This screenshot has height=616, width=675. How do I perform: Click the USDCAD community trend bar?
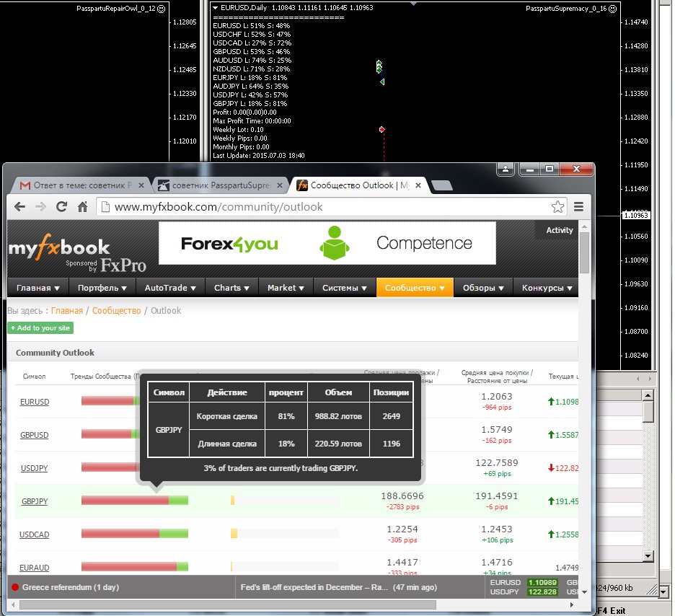tap(135, 533)
